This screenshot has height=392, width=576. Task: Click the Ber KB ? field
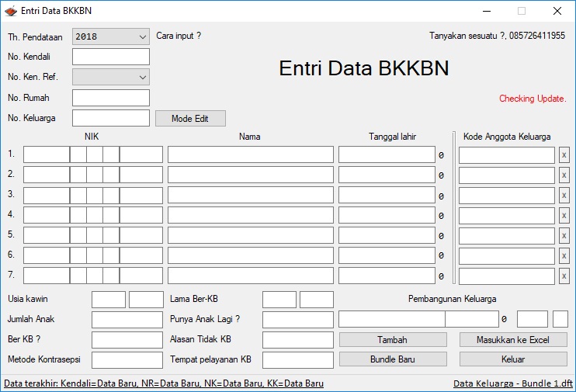(127, 340)
